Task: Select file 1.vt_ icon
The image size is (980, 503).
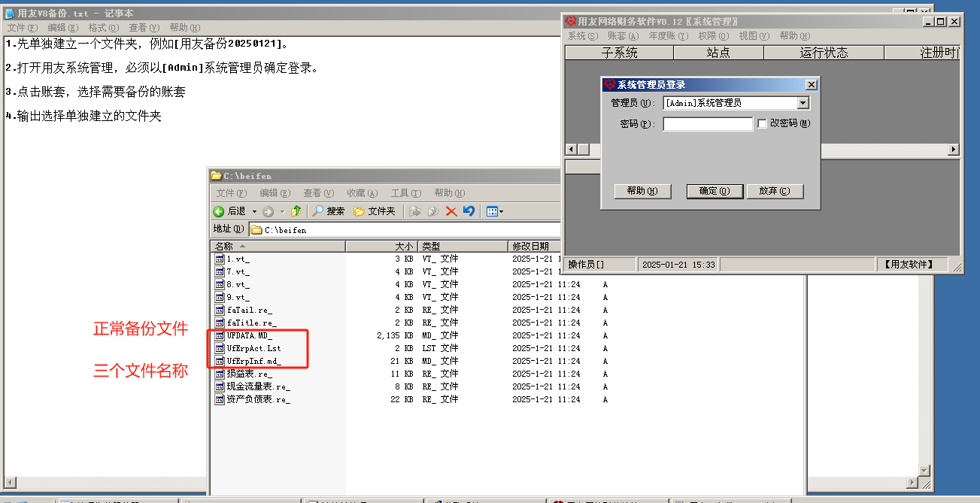Action: [x=220, y=259]
